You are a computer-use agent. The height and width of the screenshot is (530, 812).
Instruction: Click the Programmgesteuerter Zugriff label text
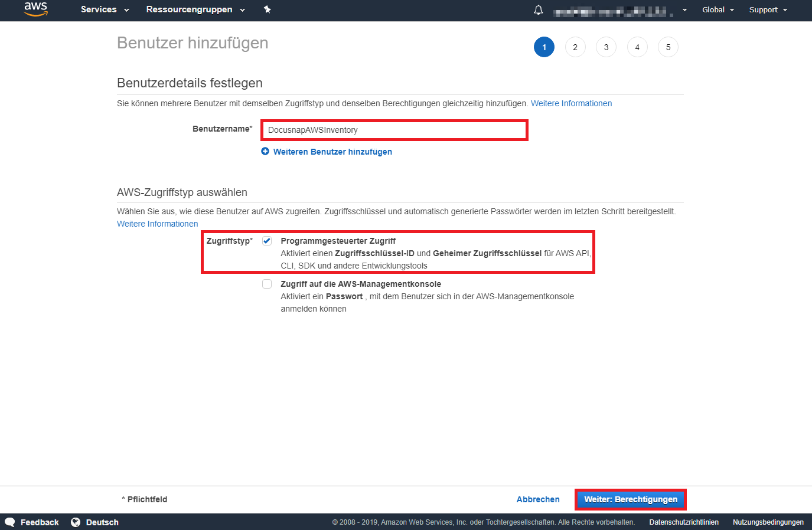pos(338,241)
